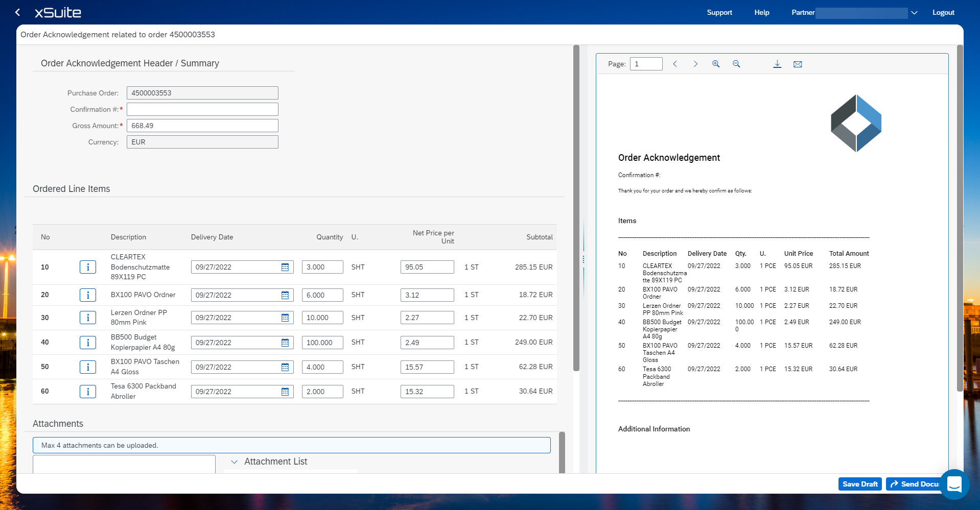Go to next page in document preview
The image size is (980, 510).
click(695, 64)
